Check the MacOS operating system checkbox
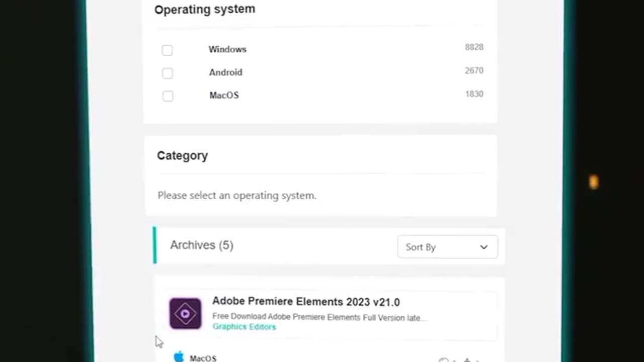 pyautogui.click(x=168, y=96)
